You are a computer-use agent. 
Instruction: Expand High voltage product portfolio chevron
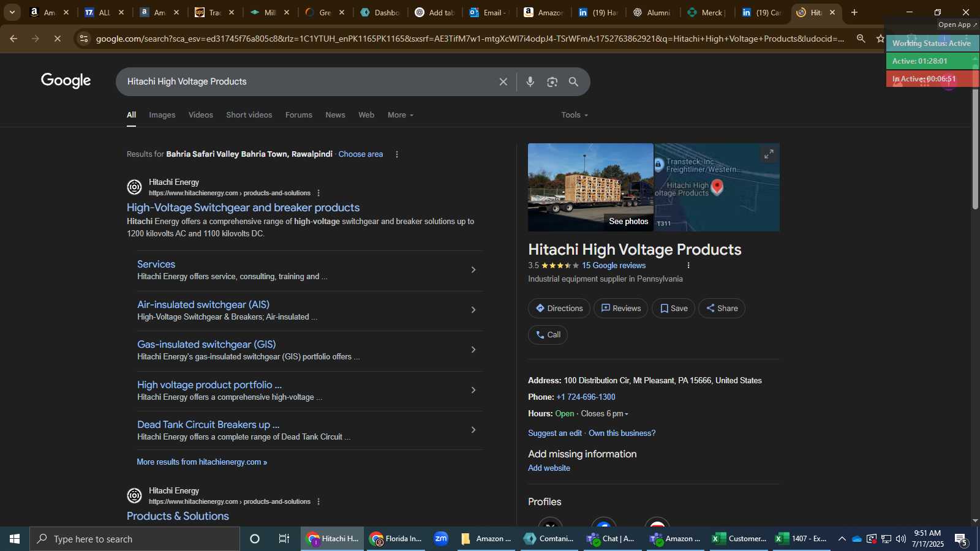tap(473, 390)
